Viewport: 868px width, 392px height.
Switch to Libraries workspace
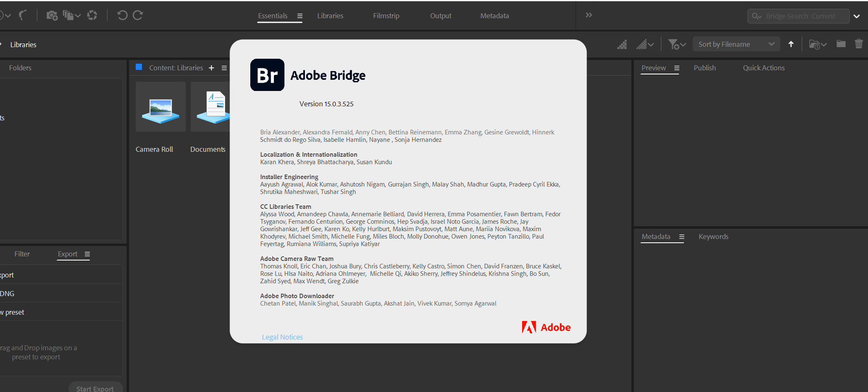pyautogui.click(x=330, y=16)
